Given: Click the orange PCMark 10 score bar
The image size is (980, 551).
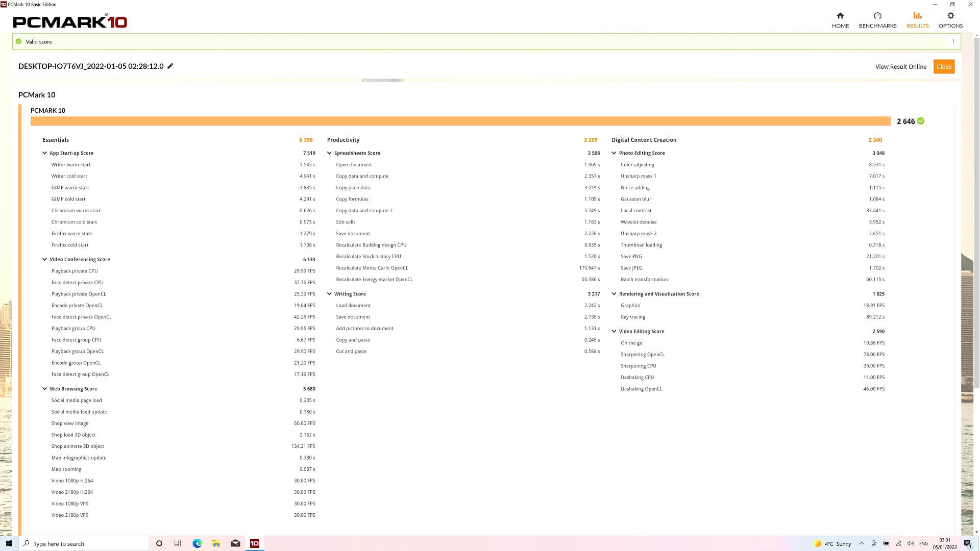Looking at the screenshot, I should [x=459, y=121].
